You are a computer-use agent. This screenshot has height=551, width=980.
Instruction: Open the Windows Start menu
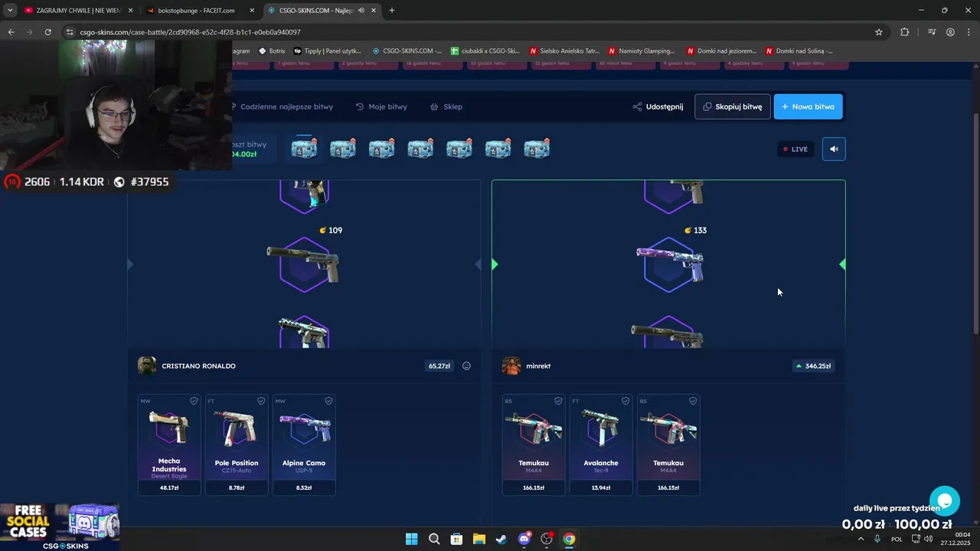pyautogui.click(x=411, y=539)
